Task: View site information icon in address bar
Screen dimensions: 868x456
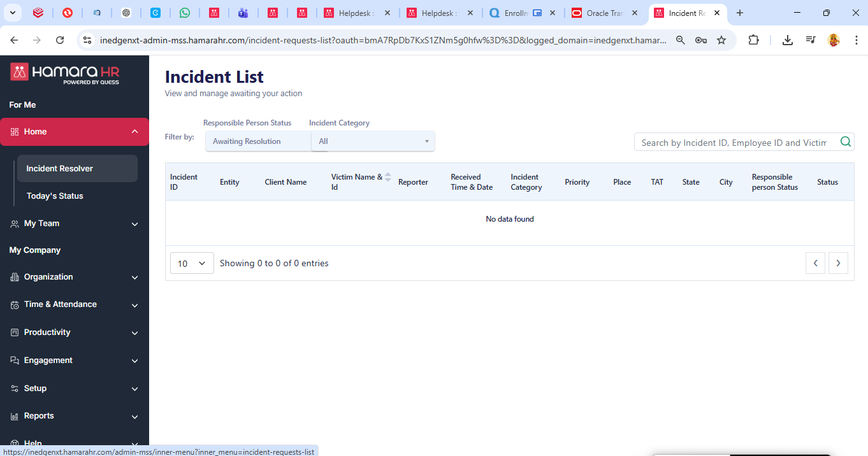Action: point(87,40)
